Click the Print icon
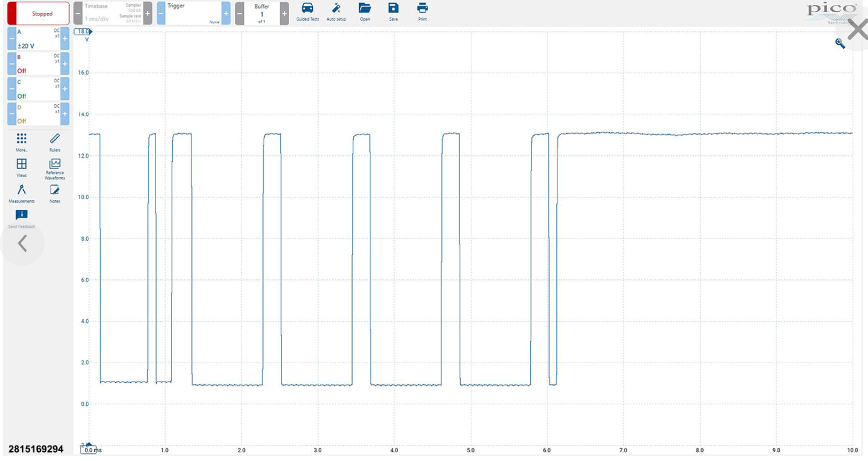The image size is (868, 461). [422, 8]
